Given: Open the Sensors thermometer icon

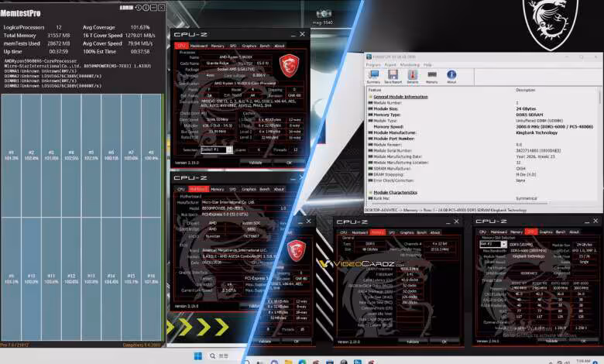Looking at the screenshot, I should (412, 76).
